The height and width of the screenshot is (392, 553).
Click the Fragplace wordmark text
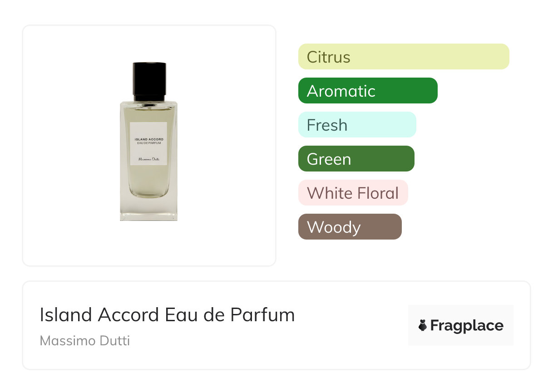[x=467, y=326]
